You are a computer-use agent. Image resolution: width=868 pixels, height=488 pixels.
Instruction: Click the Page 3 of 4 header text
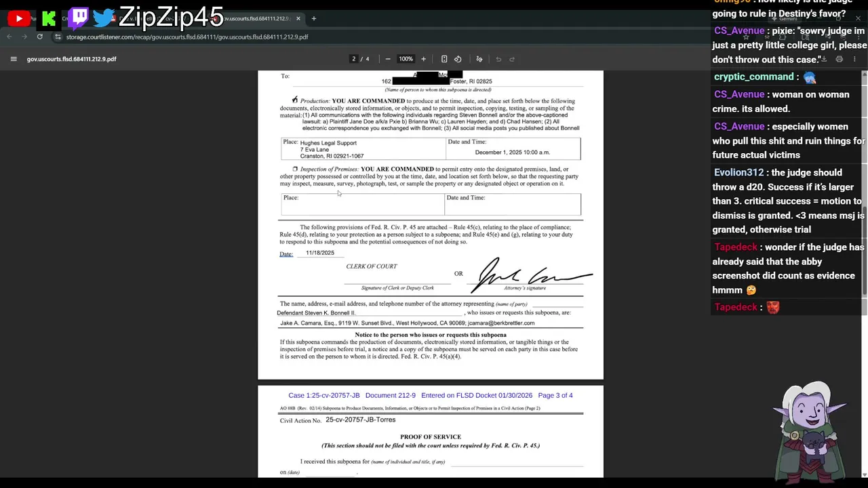555,395
